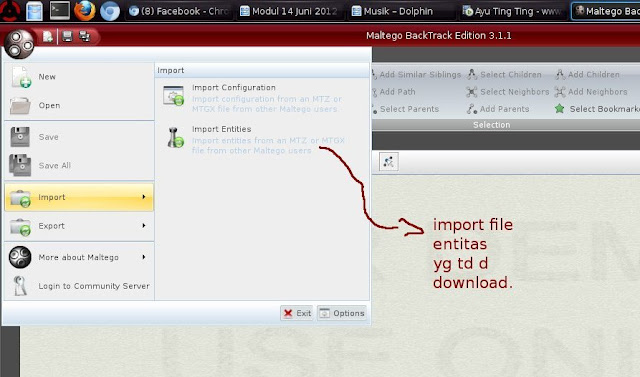
Task: Click Add Similar Siblings in Selection ribbon
Action: pyautogui.click(x=416, y=75)
